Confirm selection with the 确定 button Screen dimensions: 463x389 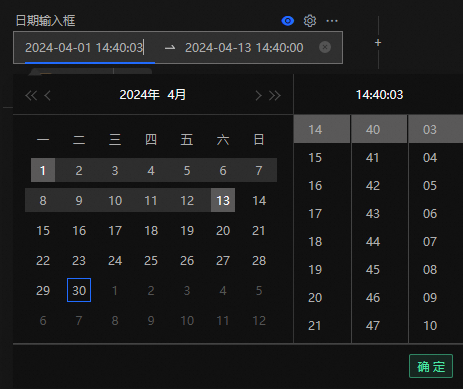coord(431,366)
